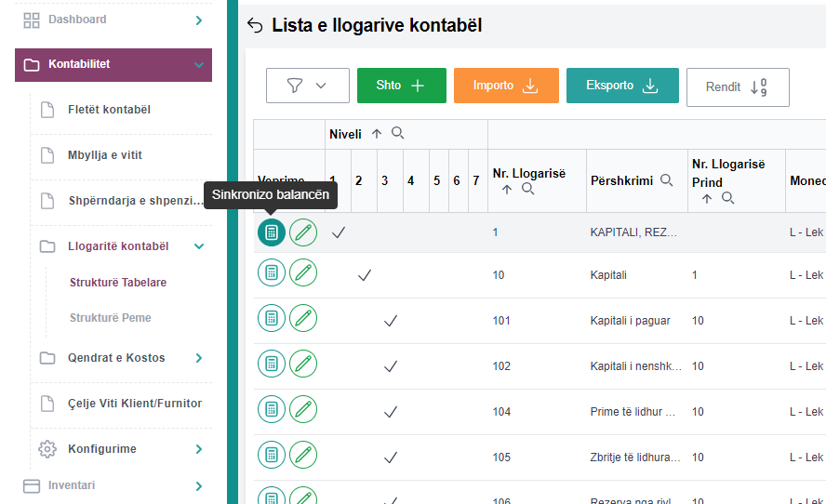Click edit pencil for account 1 row

[x=303, y=232]
